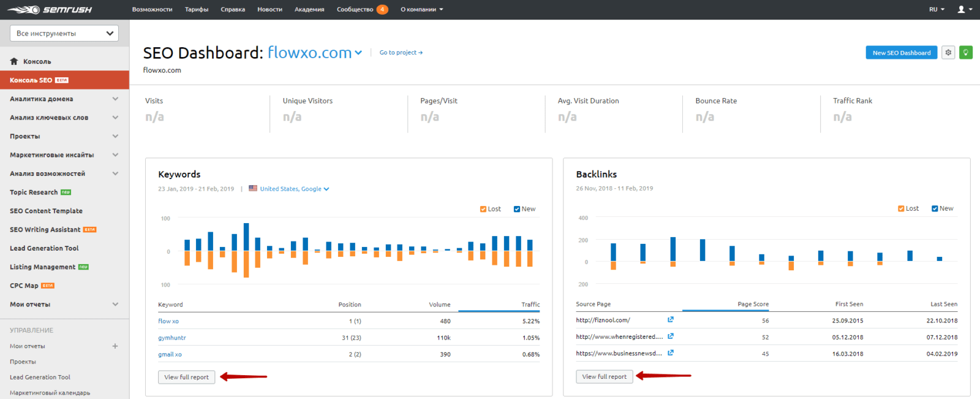Open the gymhuntr keyword link
Viewport: 980px width, 399px height.
click(172, 338)
